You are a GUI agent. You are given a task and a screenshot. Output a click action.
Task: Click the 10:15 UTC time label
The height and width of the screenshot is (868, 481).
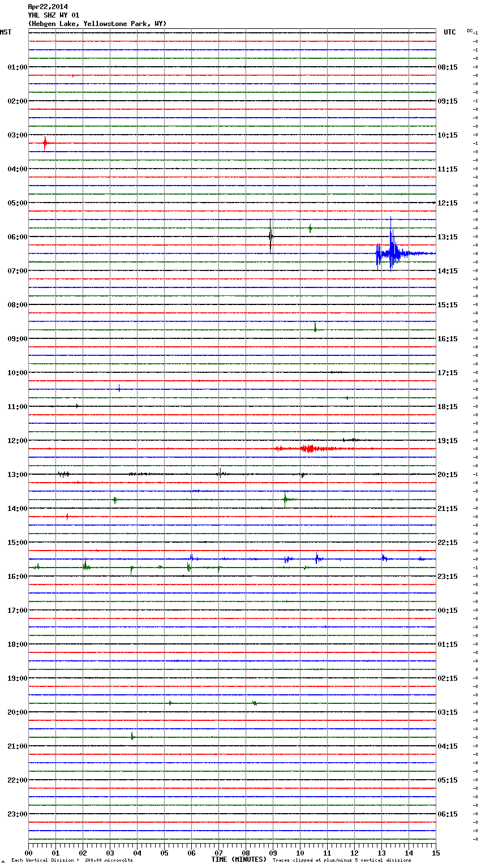(x=448, y=135)
